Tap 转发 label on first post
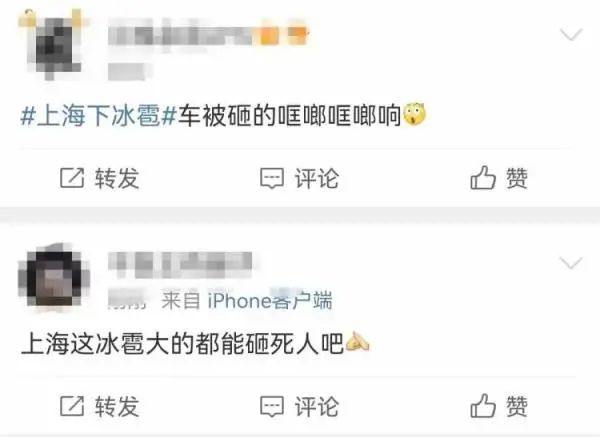Viewport: 600px width, 437px height. (117, 178)
